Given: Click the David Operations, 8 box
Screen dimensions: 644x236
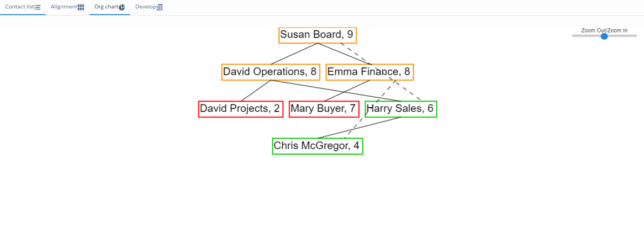Looking at the screenshot, I should point(270,72).
